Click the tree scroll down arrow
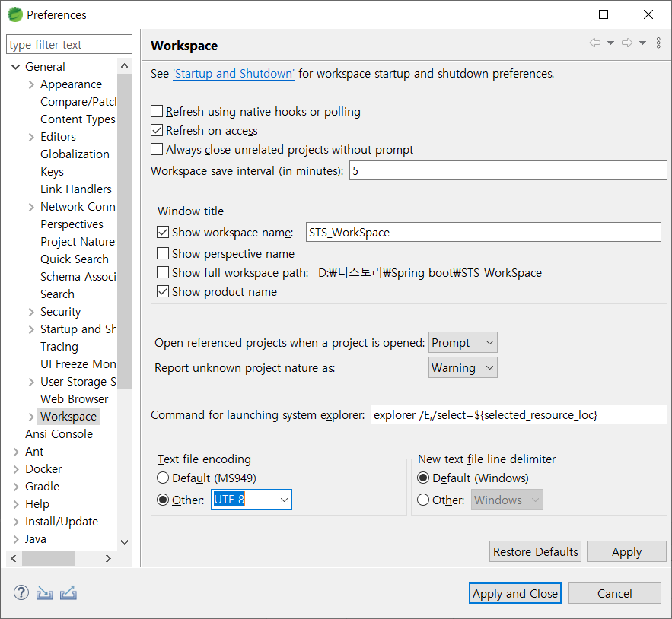The height and width of the screenshot is (619, 672). click(x=125, y=542)
